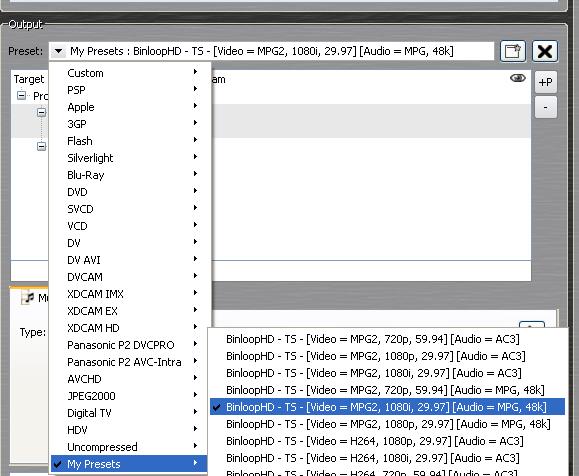579x476 pixels.
Task: Select checked MPG2 1080i MPG 48k preset
Action: point(387,407)
